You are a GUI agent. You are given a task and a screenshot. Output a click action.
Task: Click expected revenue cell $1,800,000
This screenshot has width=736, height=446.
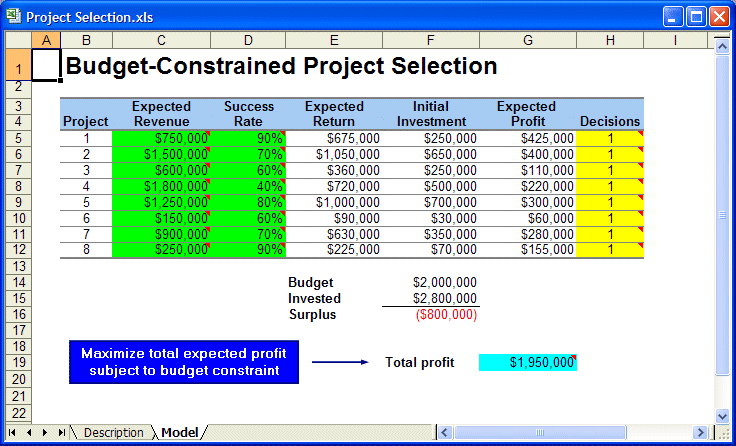161,186
